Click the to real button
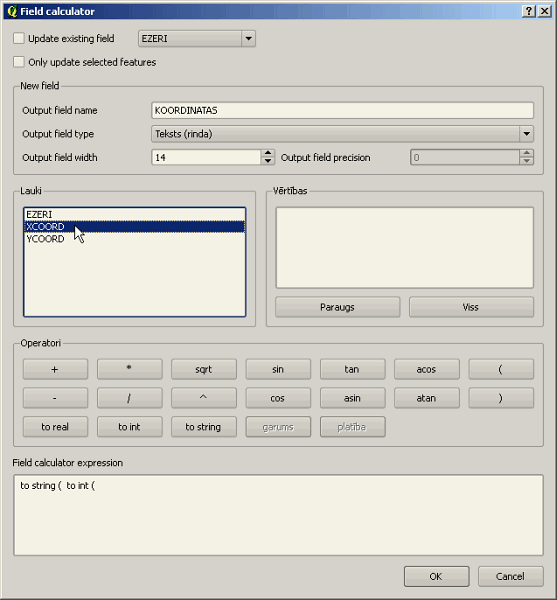 coord(55,427)
